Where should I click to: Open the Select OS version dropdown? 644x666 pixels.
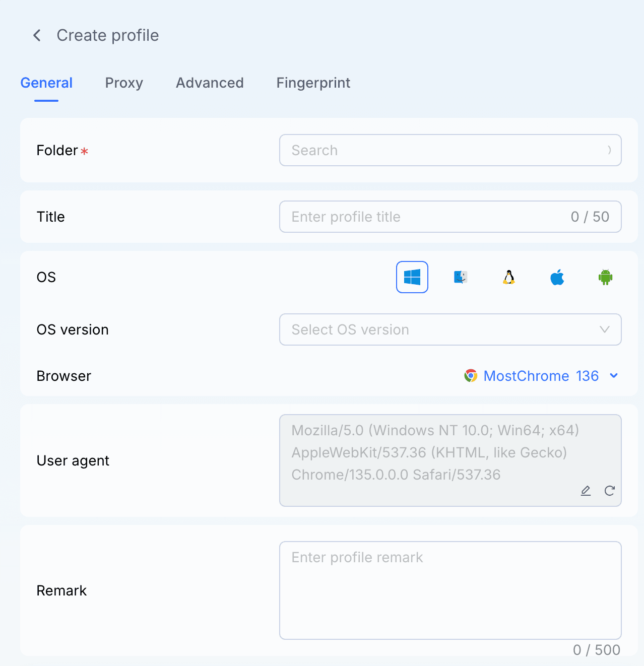(x=450, y=329)
